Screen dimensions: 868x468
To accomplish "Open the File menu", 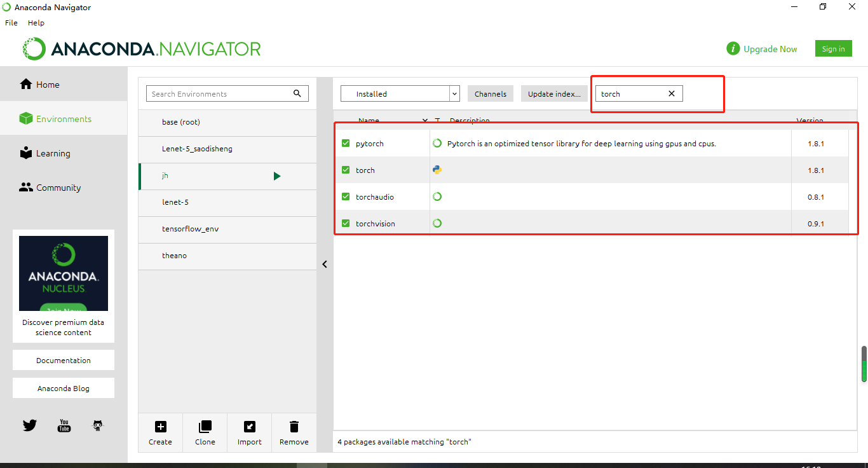I will pyautogui.click(x=11, y=22).
